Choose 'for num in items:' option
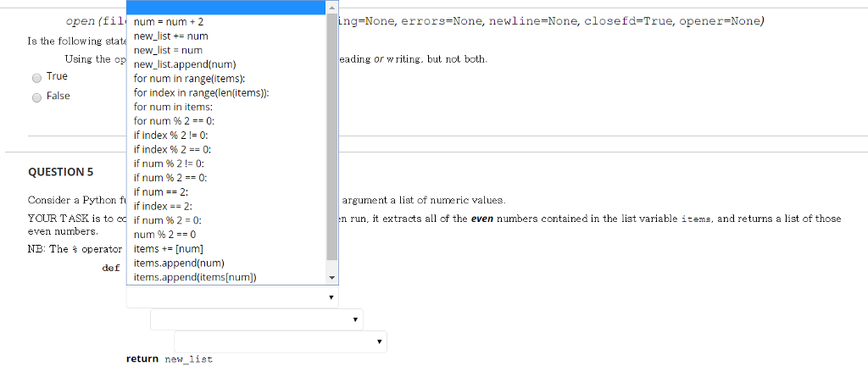 tap(226, 107)
